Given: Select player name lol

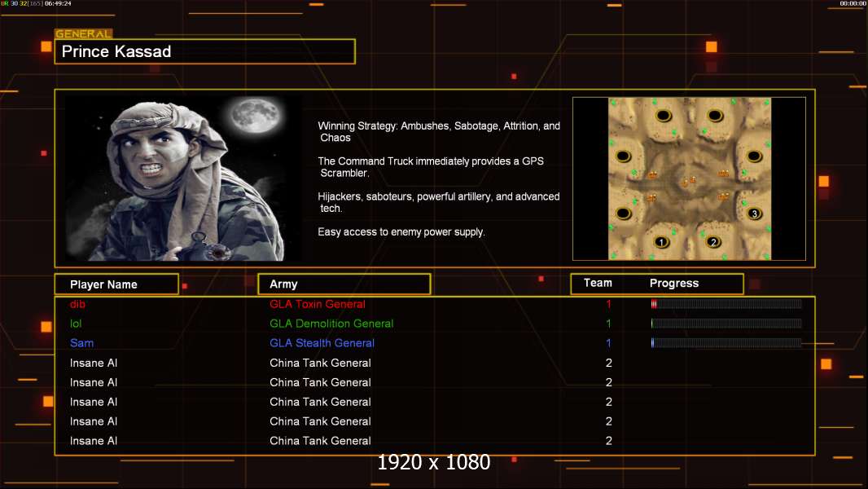Looking at the screenshot, I should click(76, 324).
